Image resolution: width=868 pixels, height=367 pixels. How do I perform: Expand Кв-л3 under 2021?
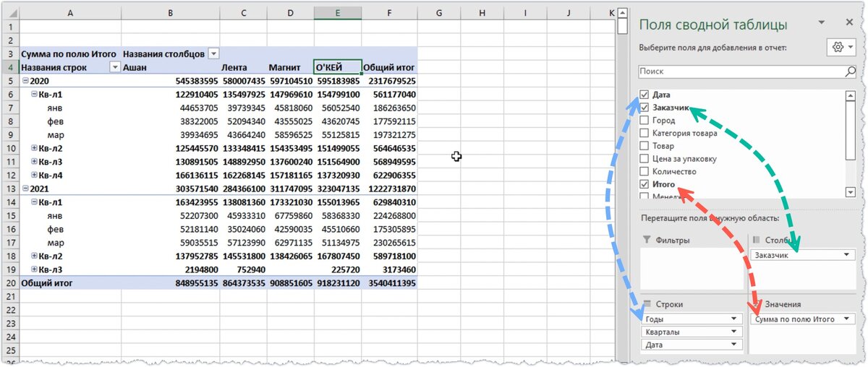(34, 269)
